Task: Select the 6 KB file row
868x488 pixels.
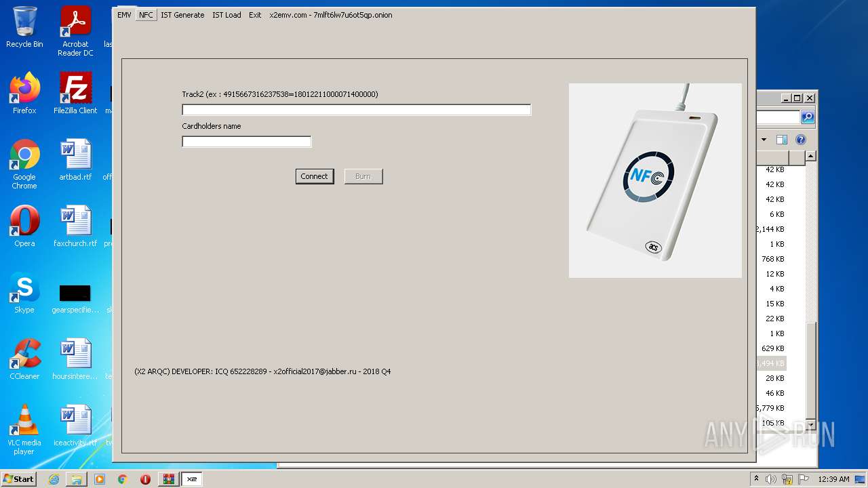Action: click(x=772, y=214)
